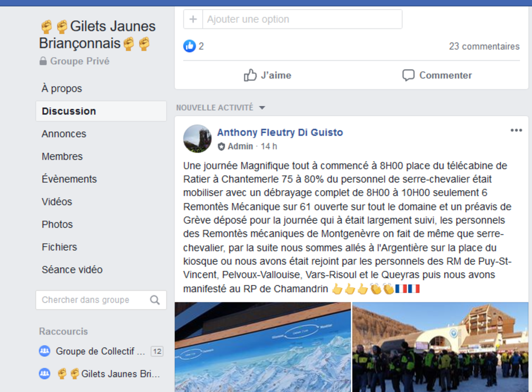Open the Évènements section

point(69,179)
